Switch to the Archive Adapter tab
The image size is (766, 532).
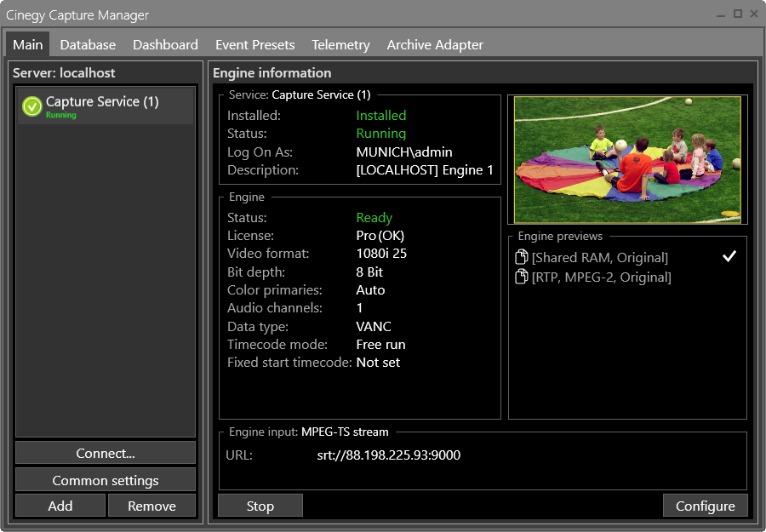point(435,44)
